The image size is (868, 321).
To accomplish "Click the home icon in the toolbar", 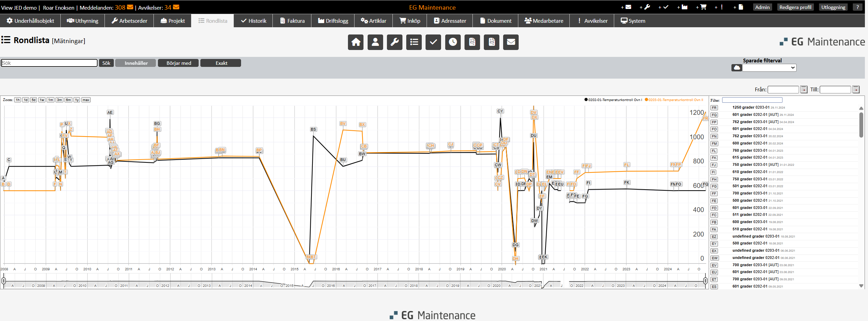I will (x=356, y=42).
